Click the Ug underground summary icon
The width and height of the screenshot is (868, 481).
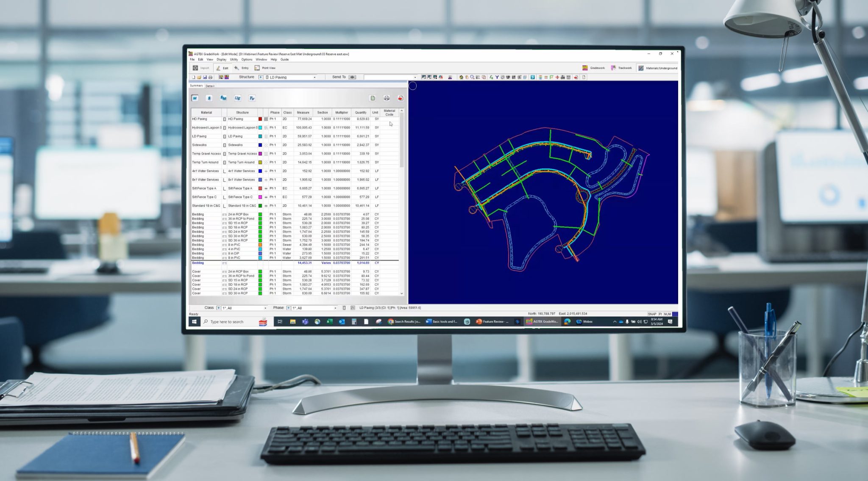(237, 98)
